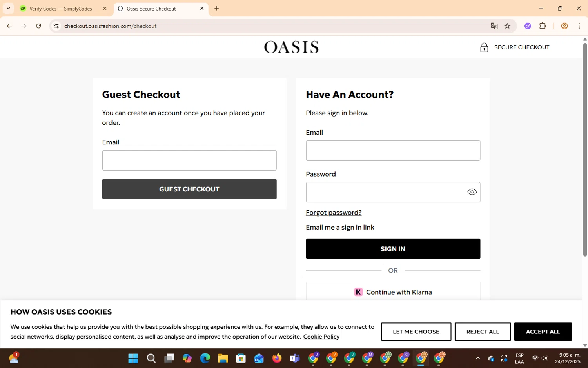Open Chrome three-dot menu
The height and width of the screenshot is (368, 588).
(x=579, y=26)
